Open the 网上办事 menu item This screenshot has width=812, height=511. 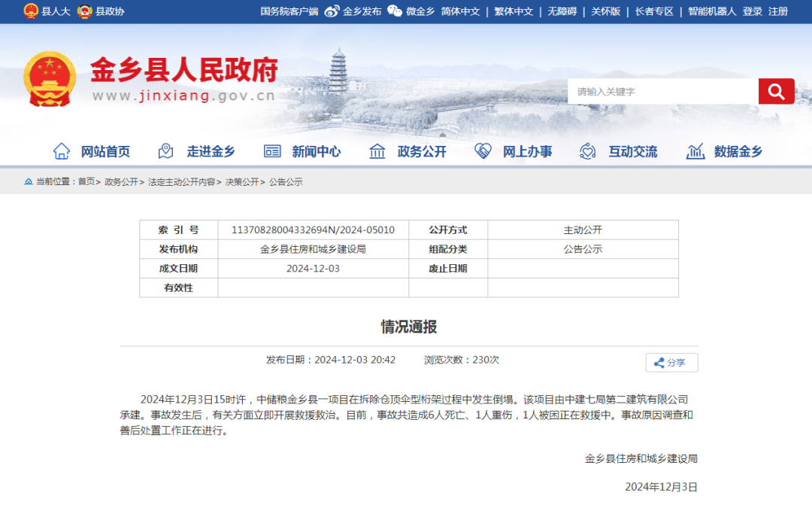[x=528, y=151]
